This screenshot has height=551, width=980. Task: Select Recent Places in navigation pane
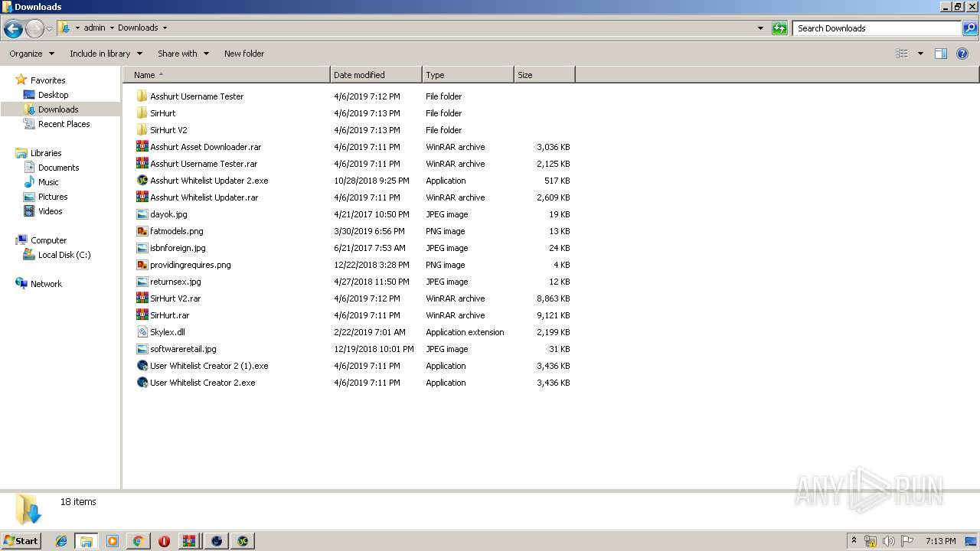click(x=64, y=124)
